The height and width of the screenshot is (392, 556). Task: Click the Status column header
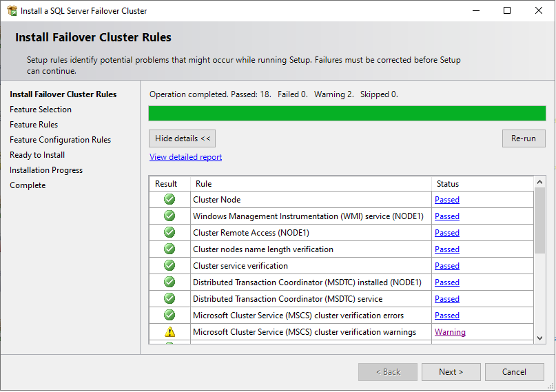(x=482, y=184)
